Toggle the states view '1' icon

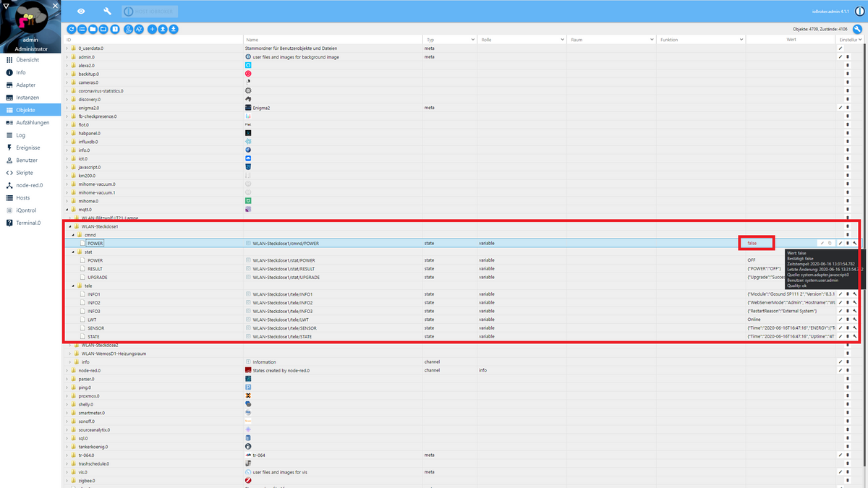(x=114, y=29)
